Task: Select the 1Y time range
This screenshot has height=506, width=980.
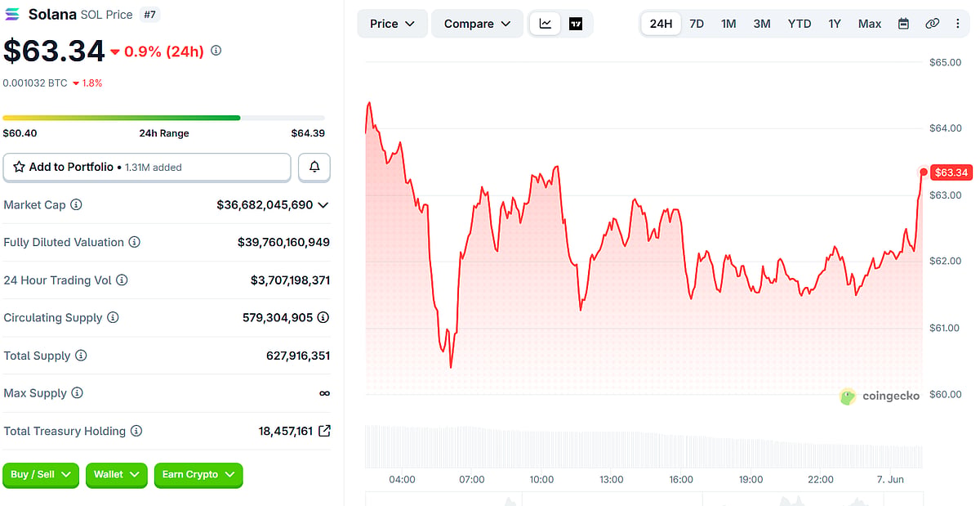Action: [835, 24]
